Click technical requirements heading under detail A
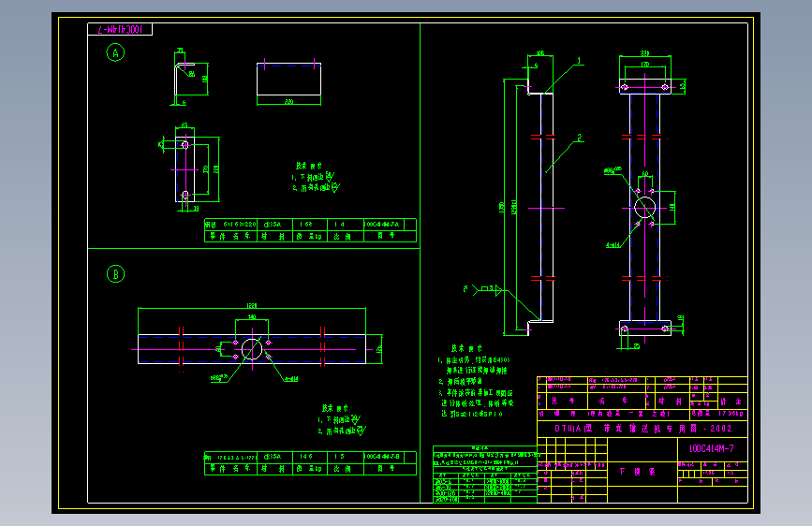Image resolution: width=812 pixels, height=526 pixels. tap(309, 167)
